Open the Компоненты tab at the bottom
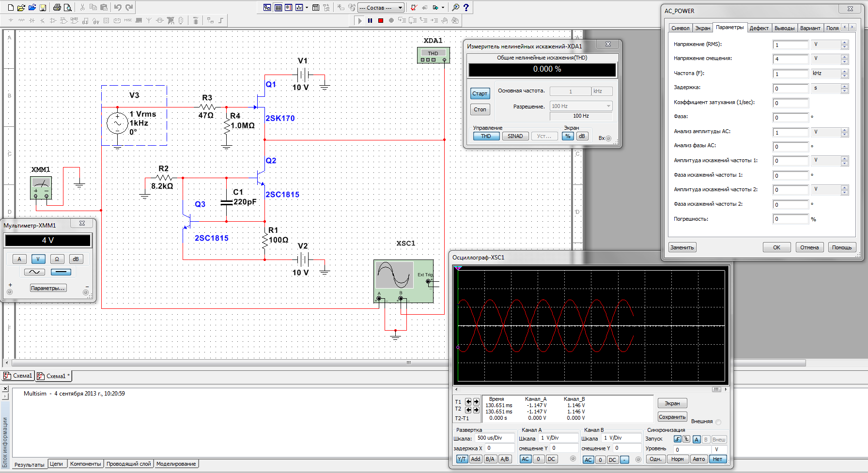Screen dimensions: 868x473 coord(85,464)
